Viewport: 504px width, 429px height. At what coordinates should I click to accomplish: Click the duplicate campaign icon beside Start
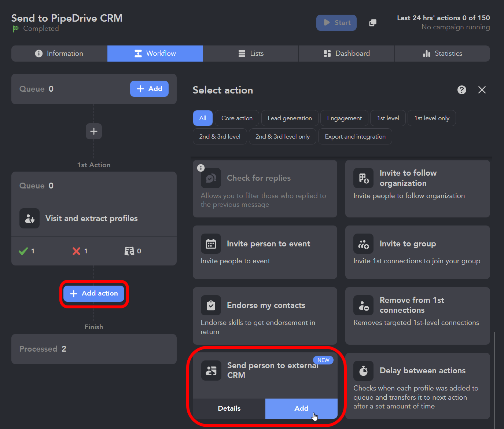point(373,22)
